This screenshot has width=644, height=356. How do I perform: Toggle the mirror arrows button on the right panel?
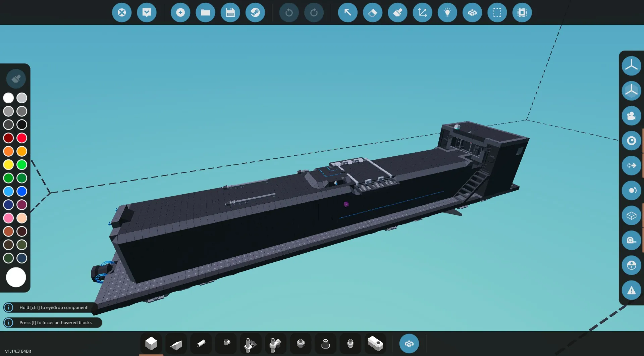[x=631, y=165]
